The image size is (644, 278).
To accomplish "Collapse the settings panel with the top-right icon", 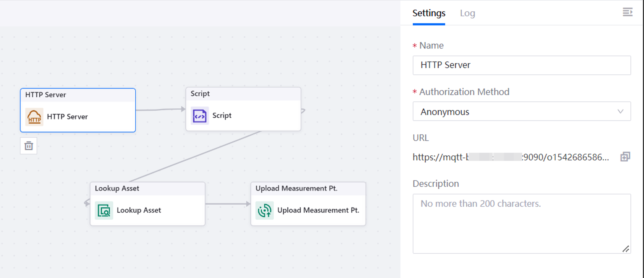I will point(627,12).
